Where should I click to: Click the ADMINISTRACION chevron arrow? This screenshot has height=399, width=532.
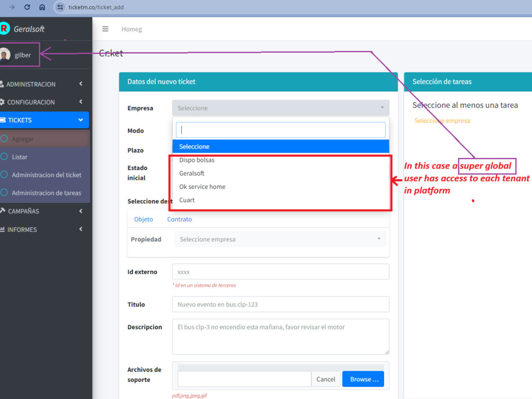pyautogui.click(x=81, y=84)
